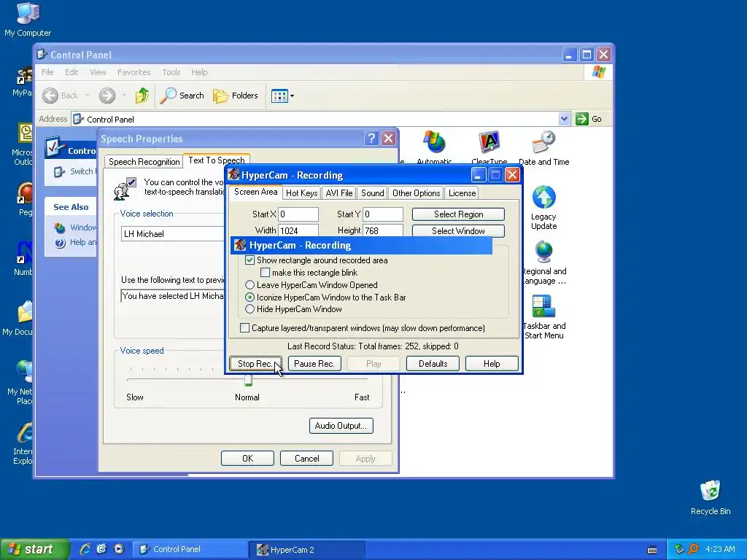Toggle Show rectangle around recorded area checkbox
Viewport: 747px width, 560px height.
pyautogui.click(x=249, y=260)
